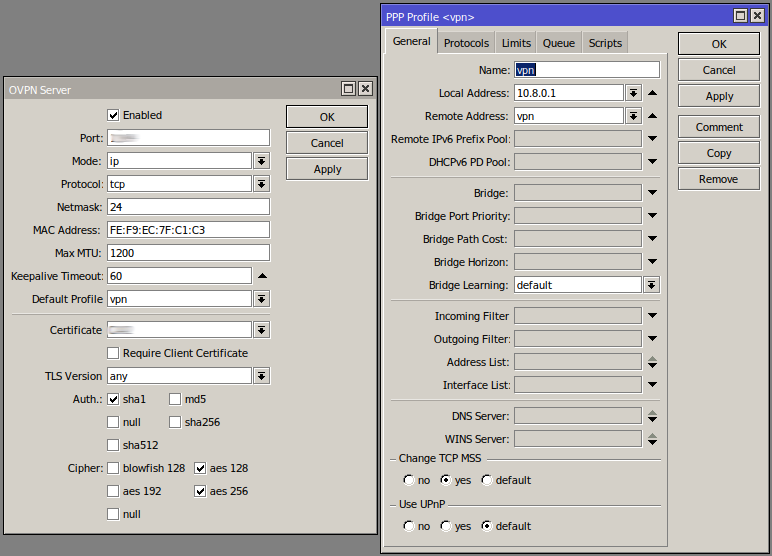Select 'no' for Change TCP MSS
This screenshot has width=772, height=556.
coord(409,480)
